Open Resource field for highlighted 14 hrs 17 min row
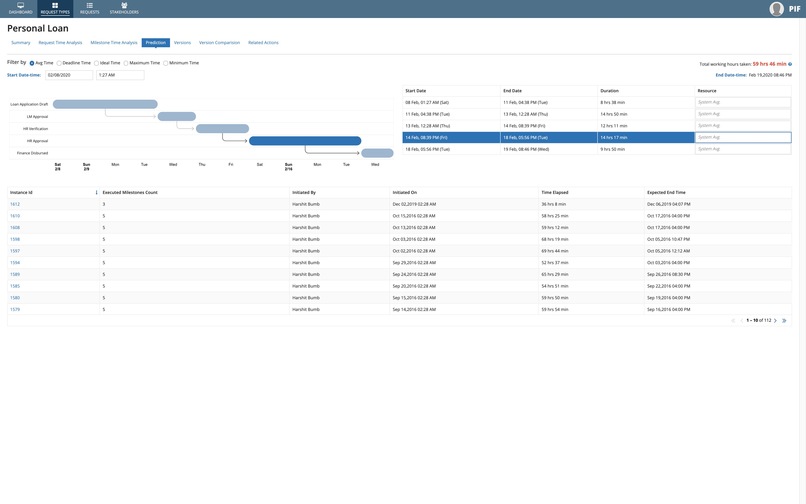The image size is (806, 504). pos(743,137)
